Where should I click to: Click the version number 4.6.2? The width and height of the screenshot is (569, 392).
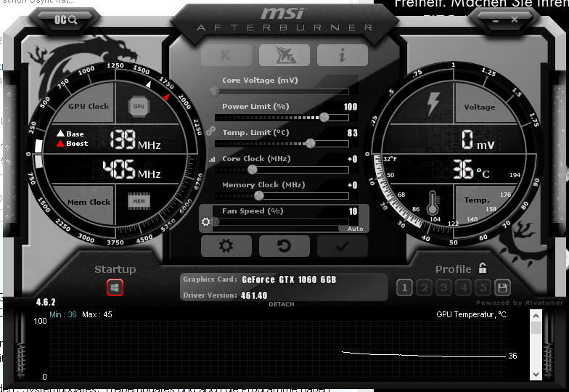tap(46, 302)
